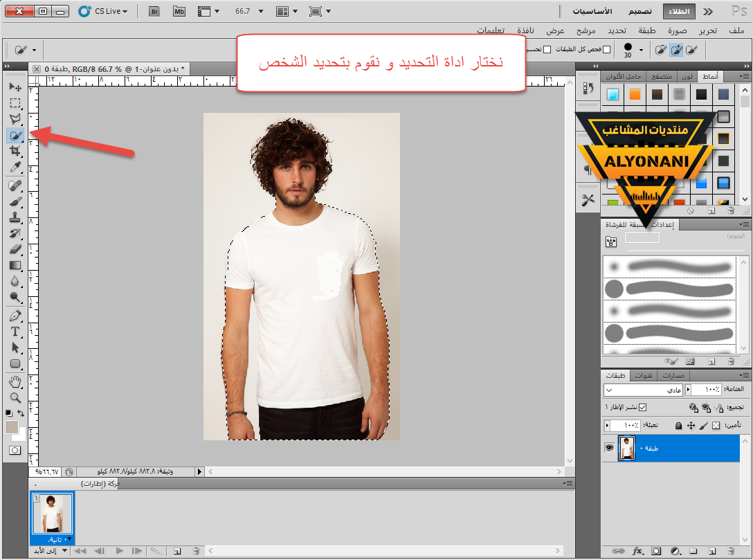Open the مرشح menu
The height and width of the screenshot is (560, 753).
(x=587, y=30)
